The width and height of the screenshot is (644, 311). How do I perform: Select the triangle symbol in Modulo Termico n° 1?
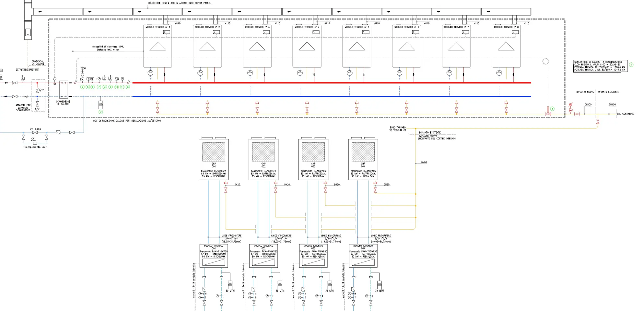158,47
